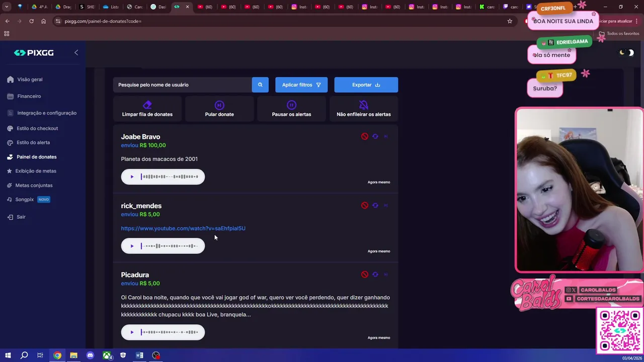Viewport: 644px width, 362px height.
Task: Click the R$ 100,00 amount
Action: point(152,145)
